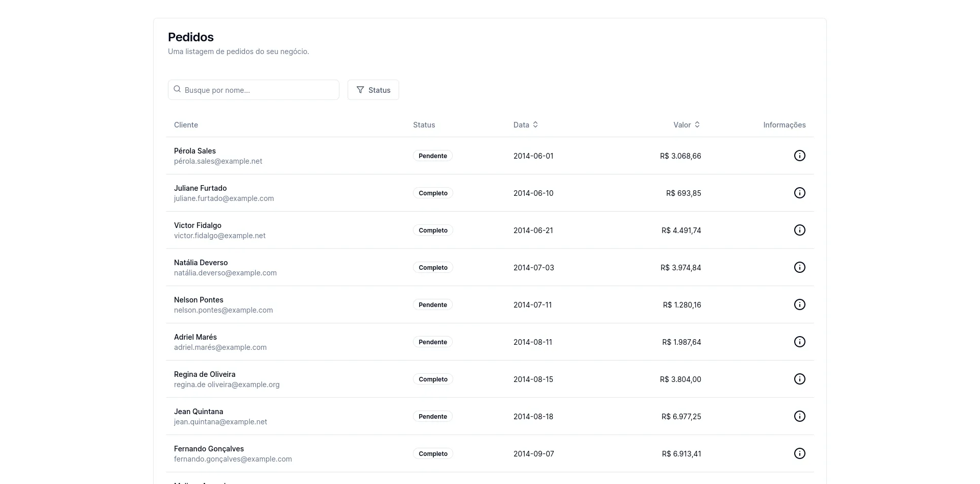
Task: Click date 2014-06-01
Action: point(533,156)
